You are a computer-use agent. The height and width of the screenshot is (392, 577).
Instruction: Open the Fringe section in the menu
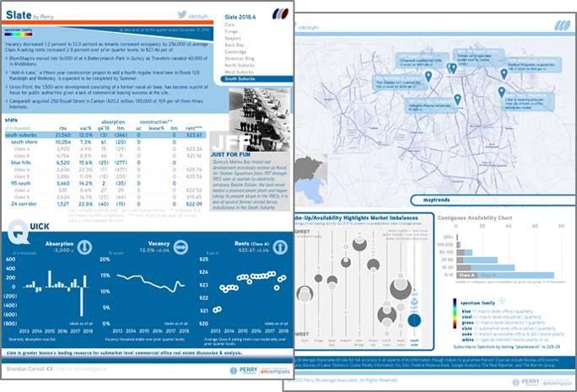pos(231,32)
